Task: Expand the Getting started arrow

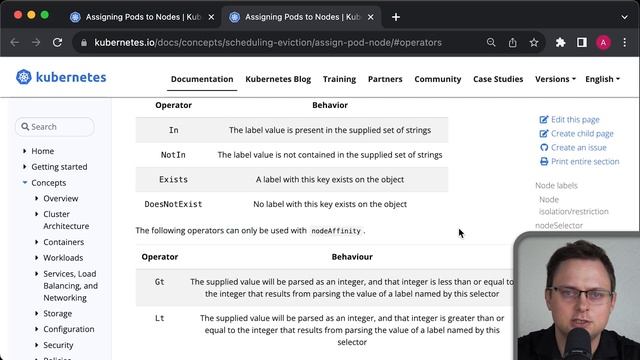Action: [x=24, y=167]
